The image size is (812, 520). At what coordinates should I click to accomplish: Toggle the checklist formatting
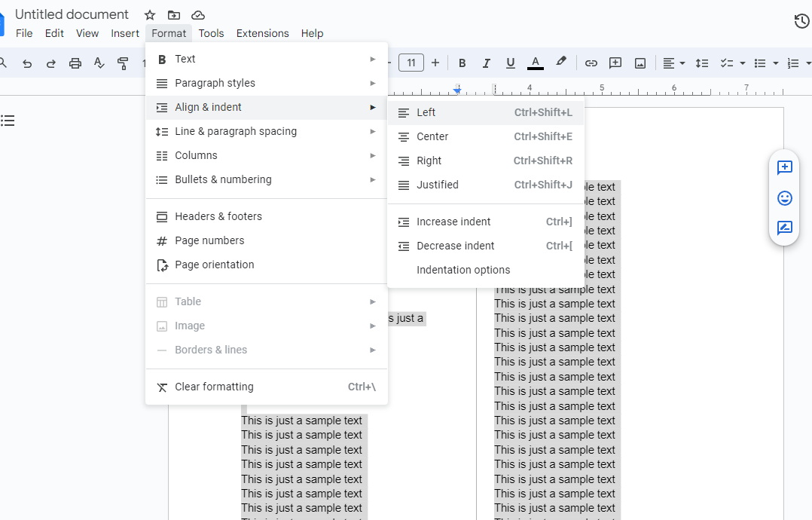[x=727, y=63]
